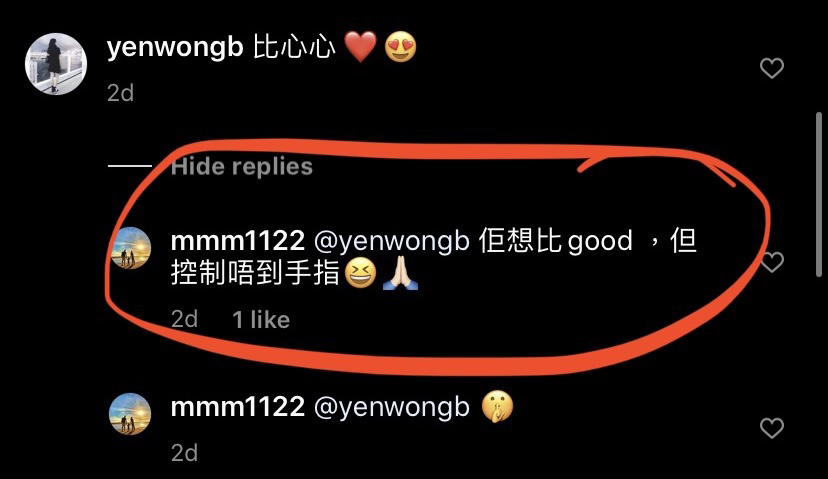Follow @yenwongb mention before shushing emoji
The height and width of the screenshot is (479, 828).
point(392,408)
